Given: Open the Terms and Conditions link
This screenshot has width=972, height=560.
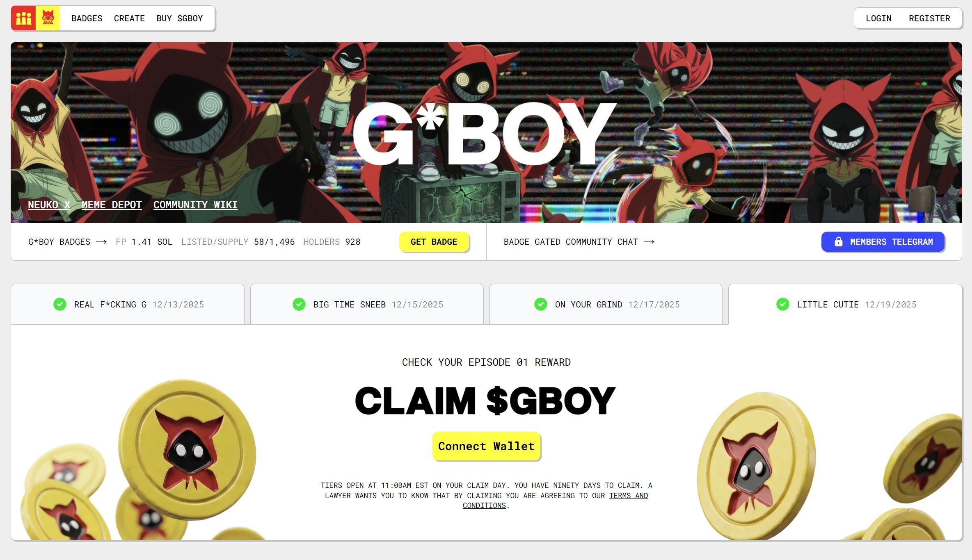Looking at the screenshot, I should pyautogui.click(x=555, y=501).
